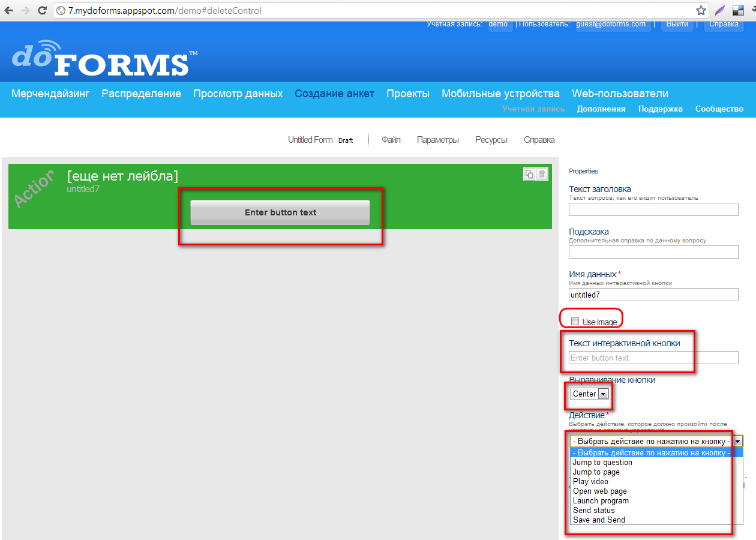Viewport: 756px width, 540px height.
Task: Click the browser forward arrow
Action: pyautogui.click(x=25, y=10)
